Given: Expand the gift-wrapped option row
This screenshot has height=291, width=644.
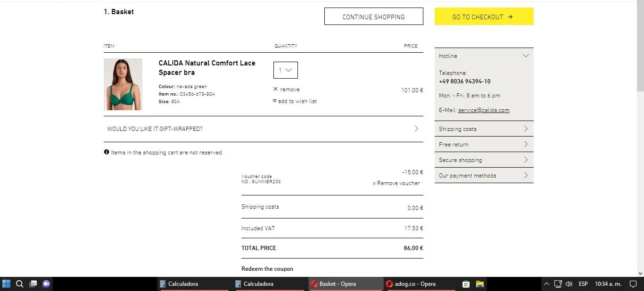Looking at the screenshot, I should (264, 129).
